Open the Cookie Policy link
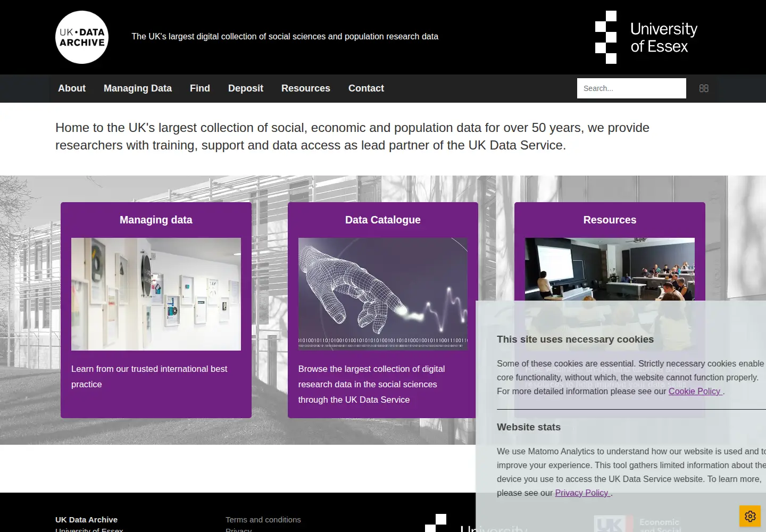Image resolution: width=766 pixels, height=532 pixels. pos(695,391)
